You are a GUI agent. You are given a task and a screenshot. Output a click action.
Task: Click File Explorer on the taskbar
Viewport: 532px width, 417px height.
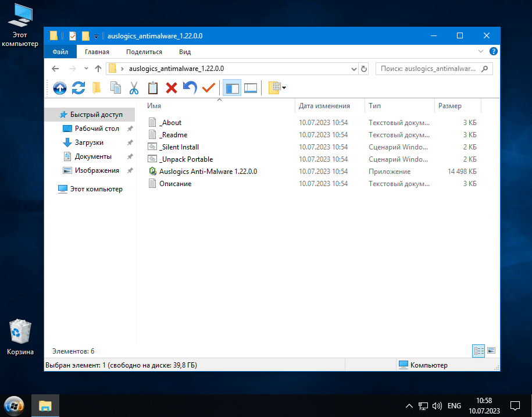(45, 406)
